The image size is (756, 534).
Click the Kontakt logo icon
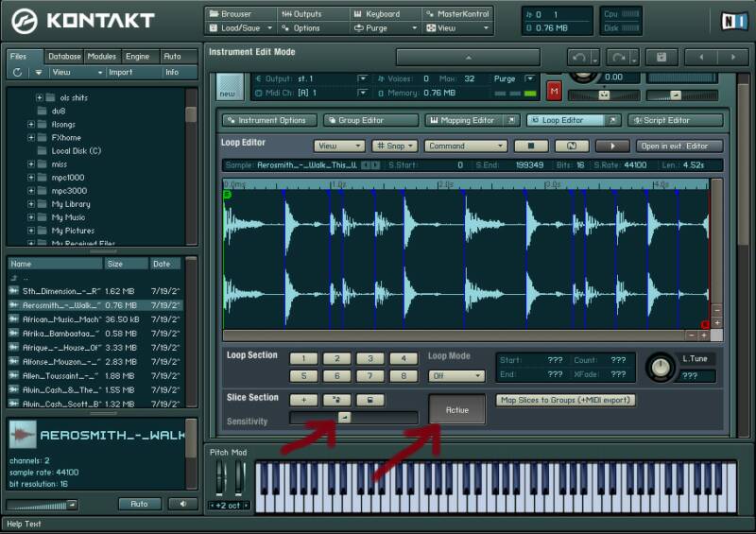point(25,21)
